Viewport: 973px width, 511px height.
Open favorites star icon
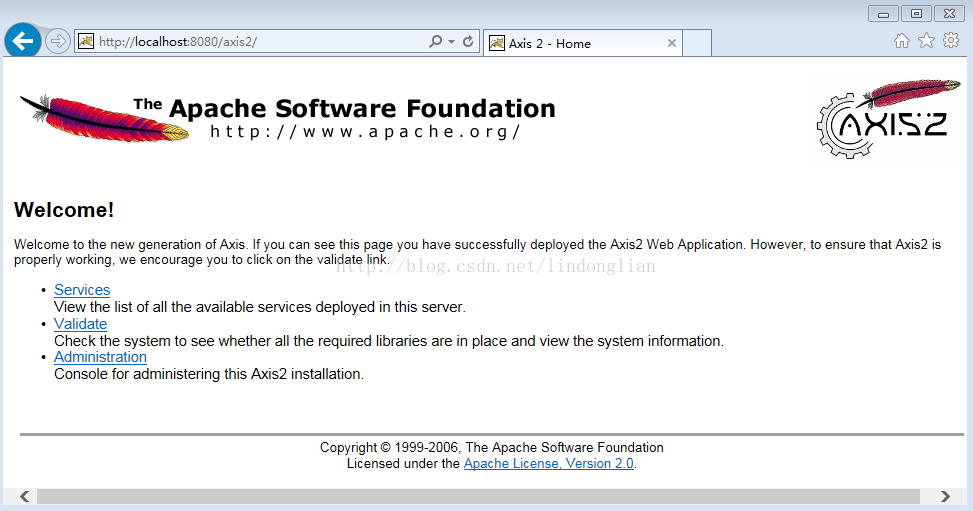926,41
